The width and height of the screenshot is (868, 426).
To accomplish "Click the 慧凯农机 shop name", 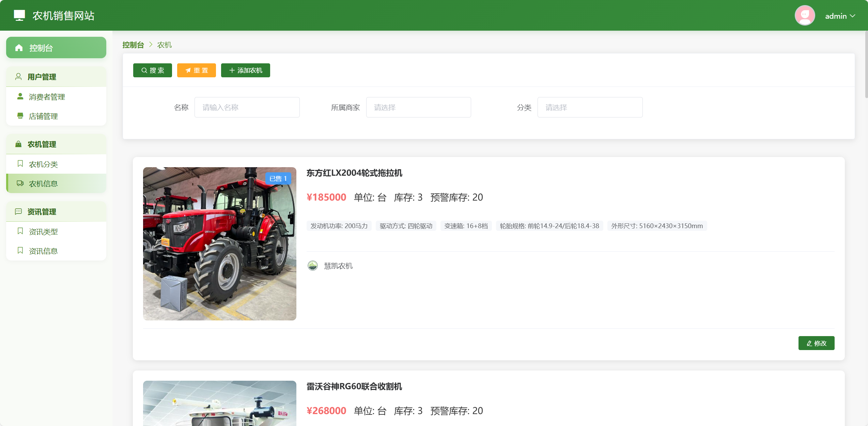I will pos(338,266).
